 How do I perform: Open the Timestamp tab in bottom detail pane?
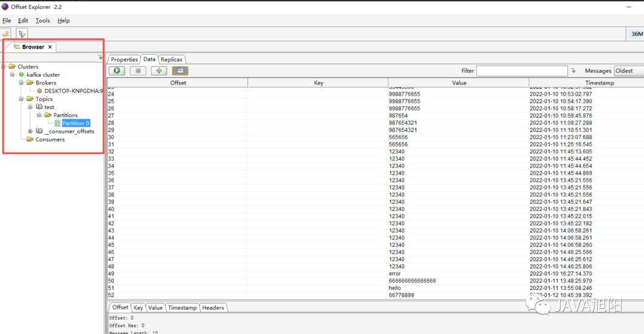pos(182,308)
